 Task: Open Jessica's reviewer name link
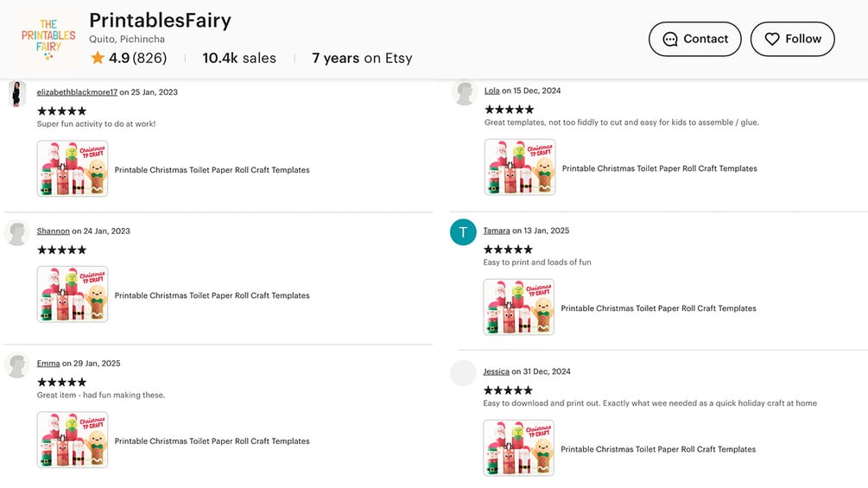496,371
